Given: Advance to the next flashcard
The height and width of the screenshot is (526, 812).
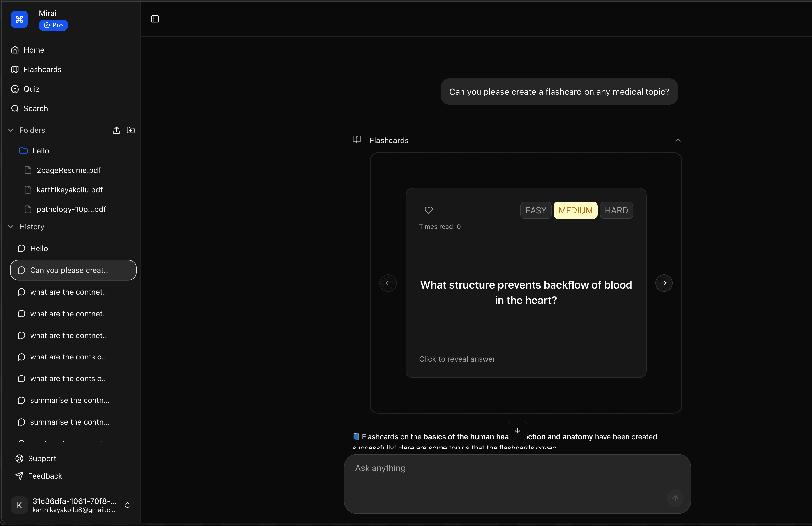Looking at the screenshot, I should [x=663, y=283].
